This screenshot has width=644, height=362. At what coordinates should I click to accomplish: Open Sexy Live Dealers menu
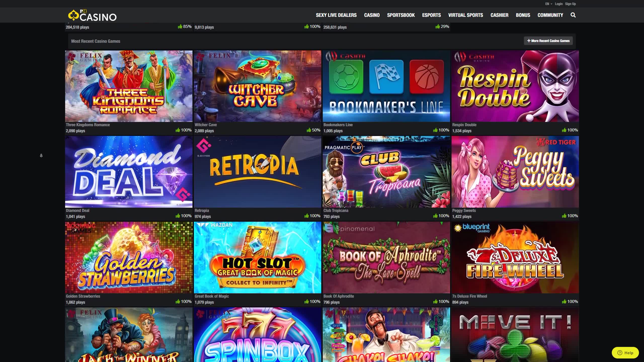[x=336, y=15]
